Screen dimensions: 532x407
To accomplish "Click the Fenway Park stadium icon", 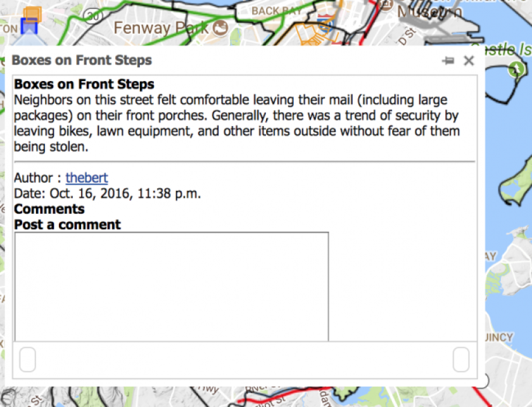I will click(x=220, y=28).
